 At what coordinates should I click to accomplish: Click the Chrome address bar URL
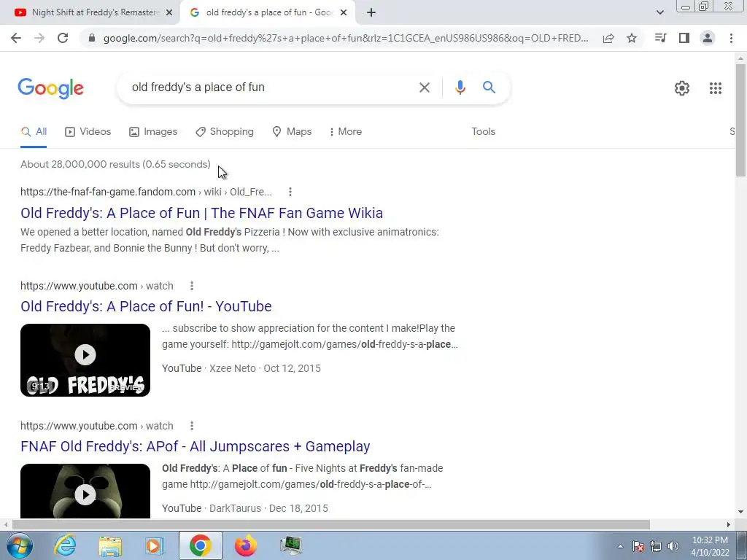click(345, 38)
